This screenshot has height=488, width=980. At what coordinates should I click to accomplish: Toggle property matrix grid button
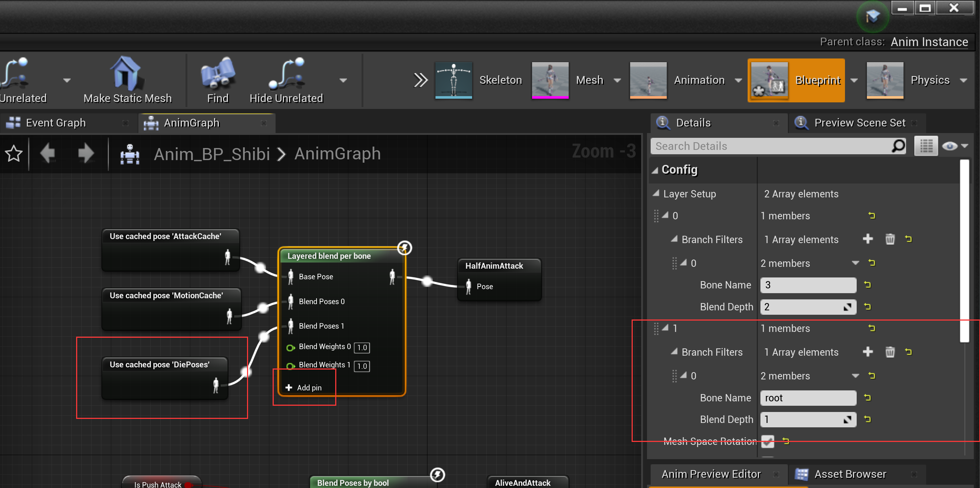pyautogui.click(x=925, y=146)
